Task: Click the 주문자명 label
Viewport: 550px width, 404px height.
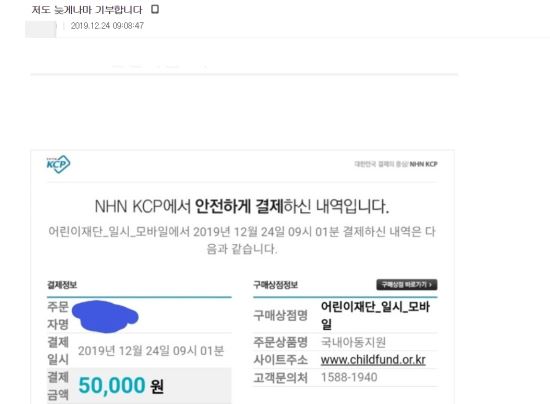Action: coord(58,315)
